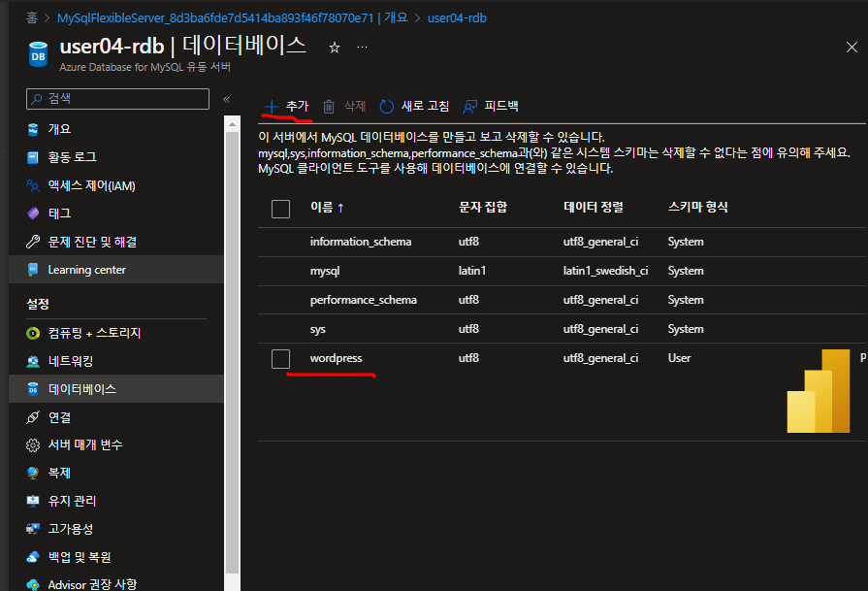868x591 pixels.
Task: Click the Add (추가) plus icon
Action: click(272, 106)
